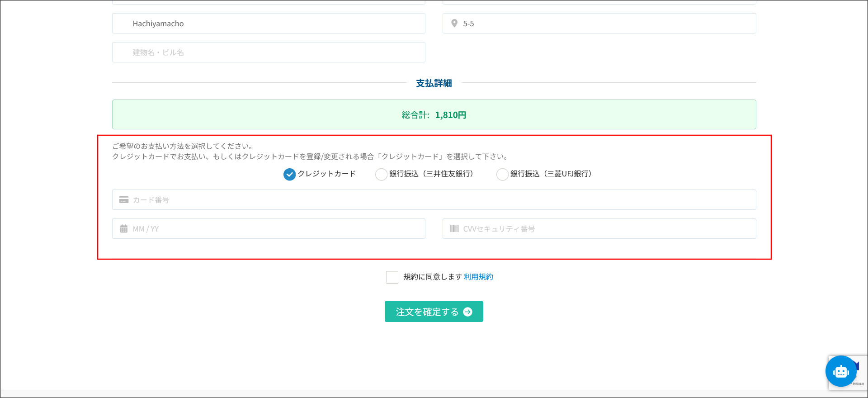Choose 銀行振込（三井住友銀行）radio button
This screenshot has height=398, width=868.
381,174
